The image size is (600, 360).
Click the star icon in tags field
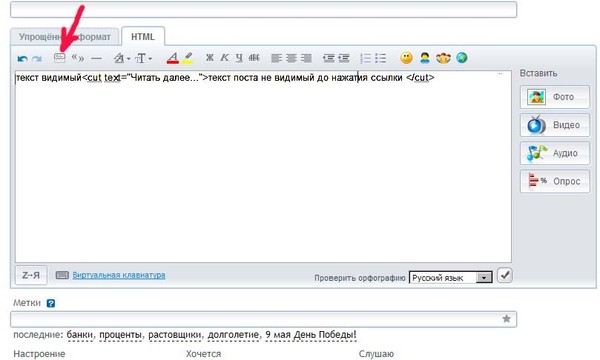506,319
